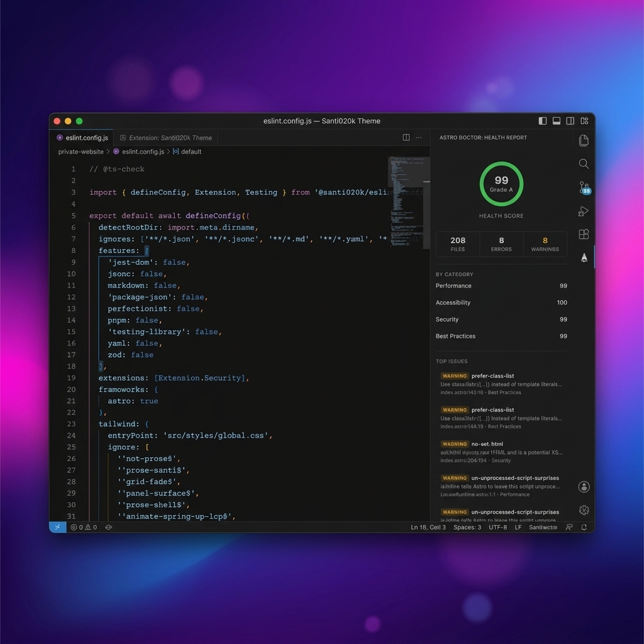The width and height of the screenshot is (644, 644).
Task: Select the Best Practices category row
Action: 501,336
